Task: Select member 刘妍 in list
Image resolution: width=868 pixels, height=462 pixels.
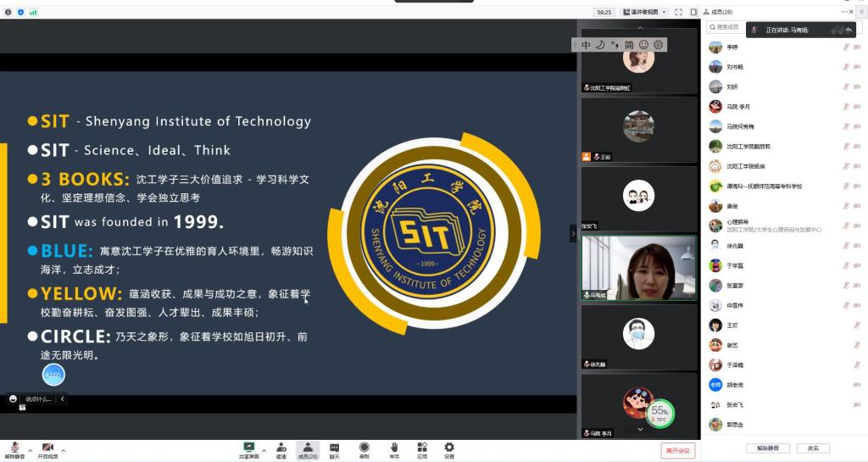Action: [785, 86]
